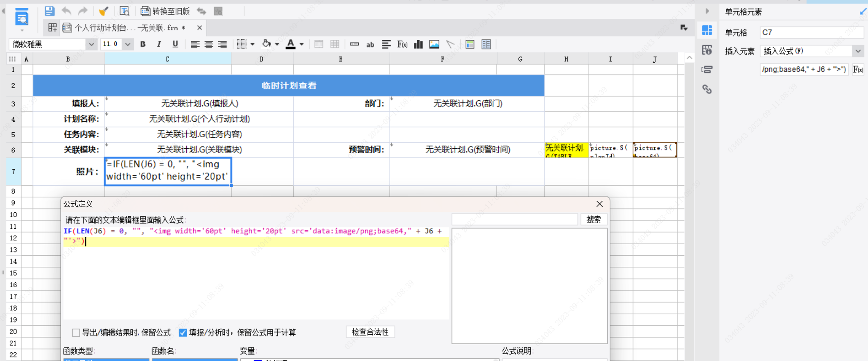868x361 pixels.
Task: Close the 公式定义 dialog
Action: tap(599, 204)
